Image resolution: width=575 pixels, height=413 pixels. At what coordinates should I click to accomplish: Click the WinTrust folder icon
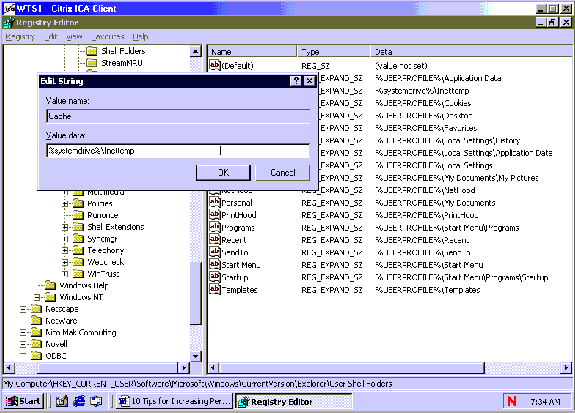click(x=78, y=274)
